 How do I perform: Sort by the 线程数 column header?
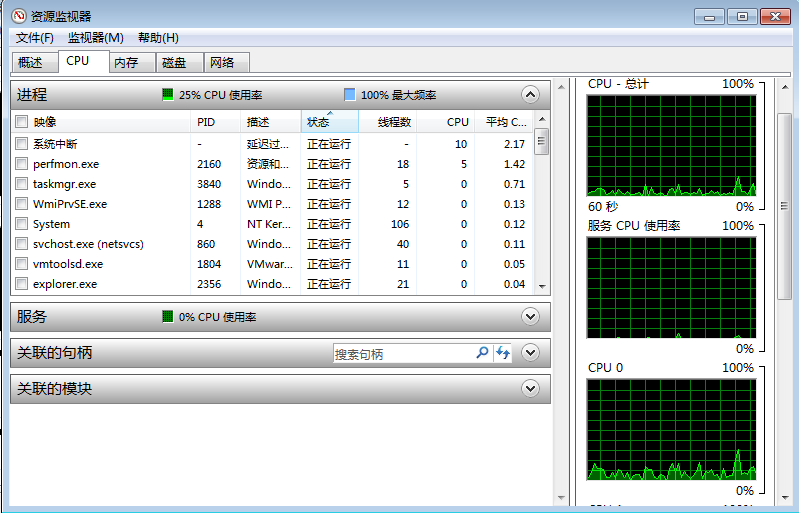point(388,122)
